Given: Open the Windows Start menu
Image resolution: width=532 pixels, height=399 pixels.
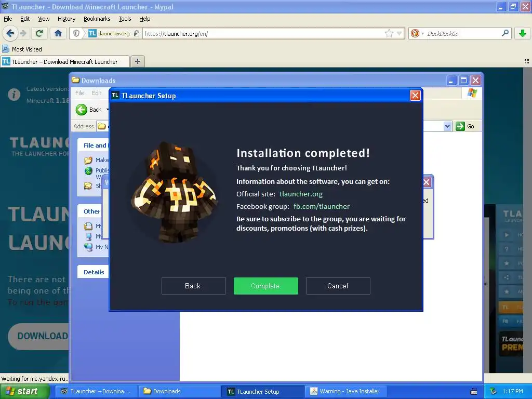Looking at the screenshot, I should tap(25, 391).
